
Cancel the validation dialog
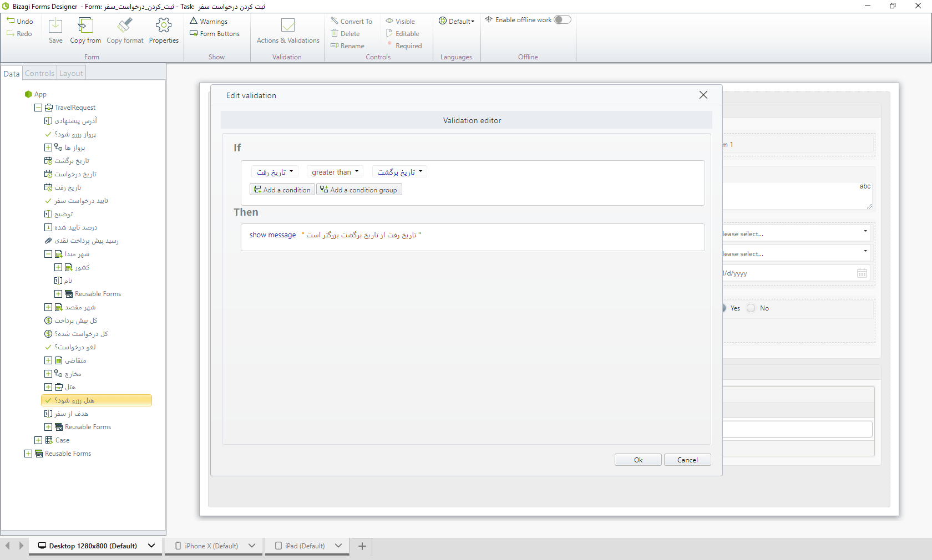tap(687, 460)
